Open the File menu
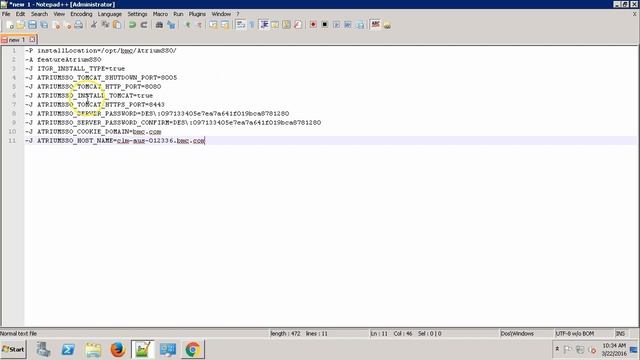The height and width of the screenshot is (360, 640). tap(6, 14)
